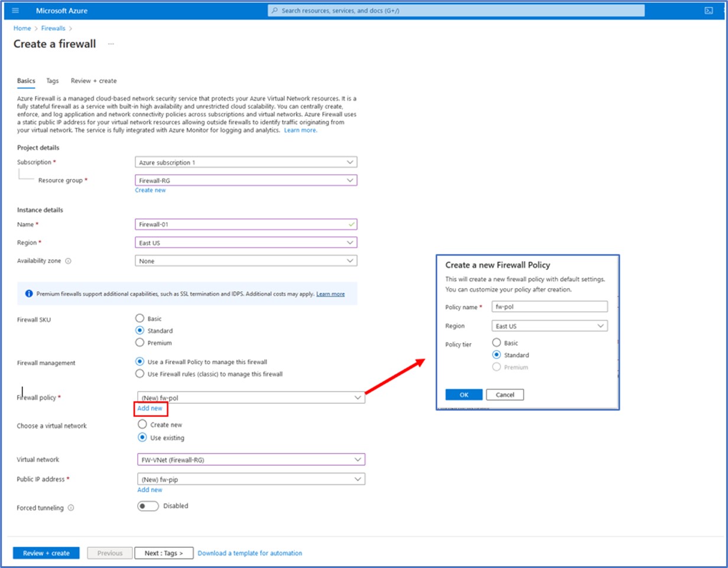Toggle the Forced tunneling switch
The width and height of the screenshot is (728, 568).
tap(148, 506)
